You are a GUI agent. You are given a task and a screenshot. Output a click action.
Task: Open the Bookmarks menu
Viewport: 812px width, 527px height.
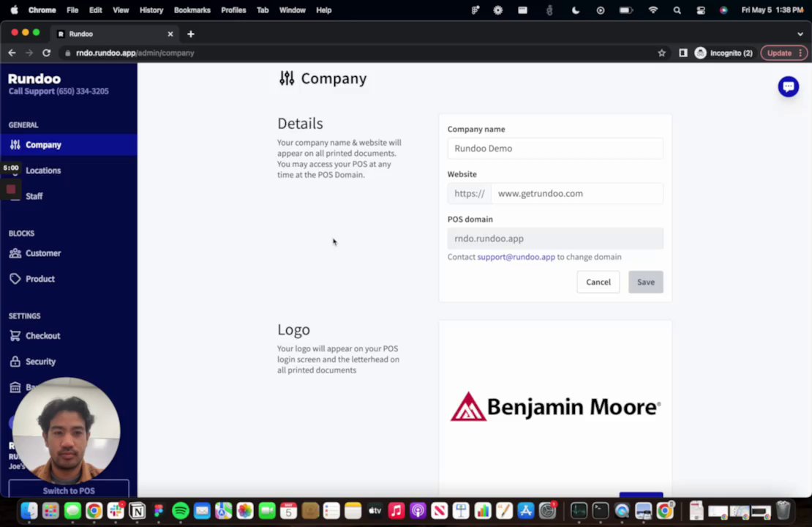pyautogui.click(x=192, y=10)
